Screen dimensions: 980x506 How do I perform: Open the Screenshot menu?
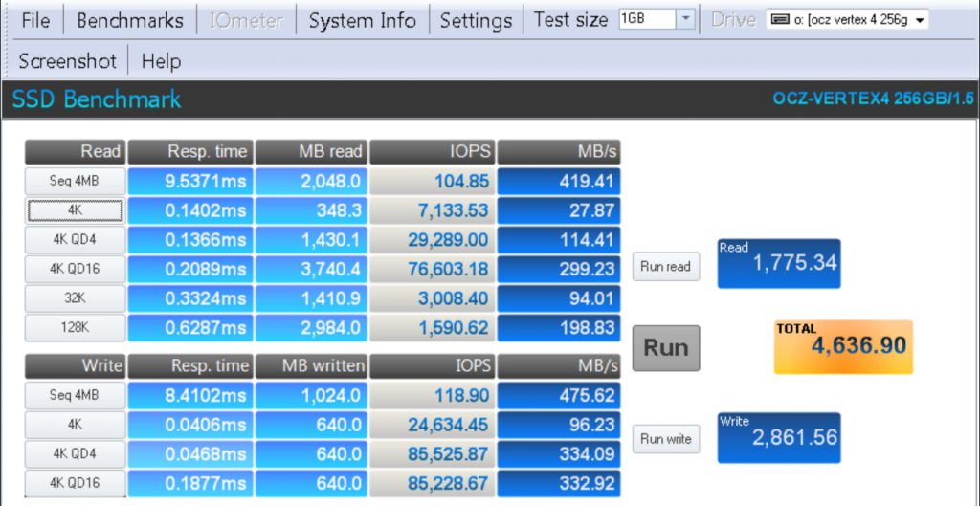[68, 61]
